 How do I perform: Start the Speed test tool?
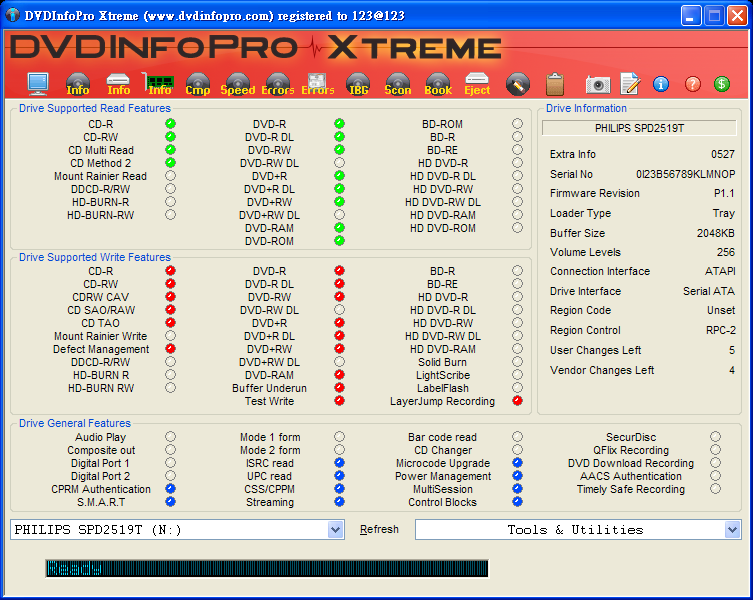(238, 84)
